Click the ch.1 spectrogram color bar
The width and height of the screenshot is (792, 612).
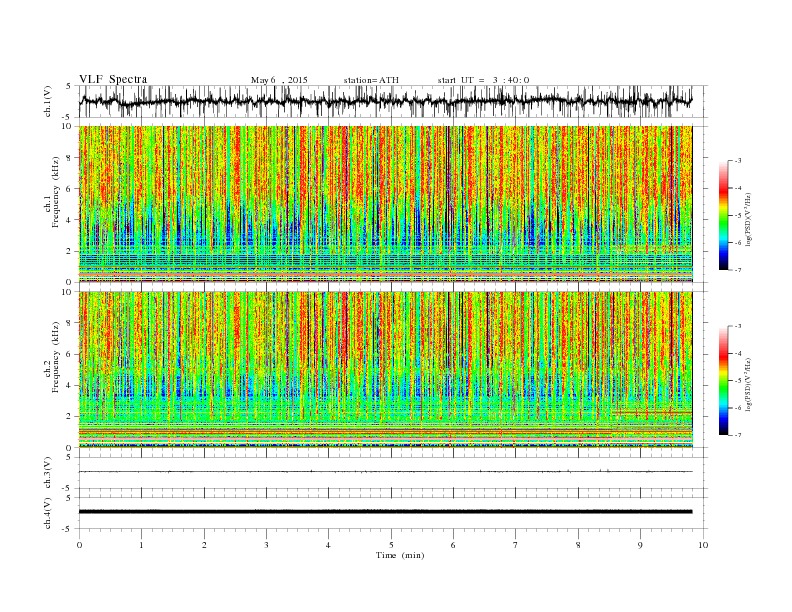point(723,216)
